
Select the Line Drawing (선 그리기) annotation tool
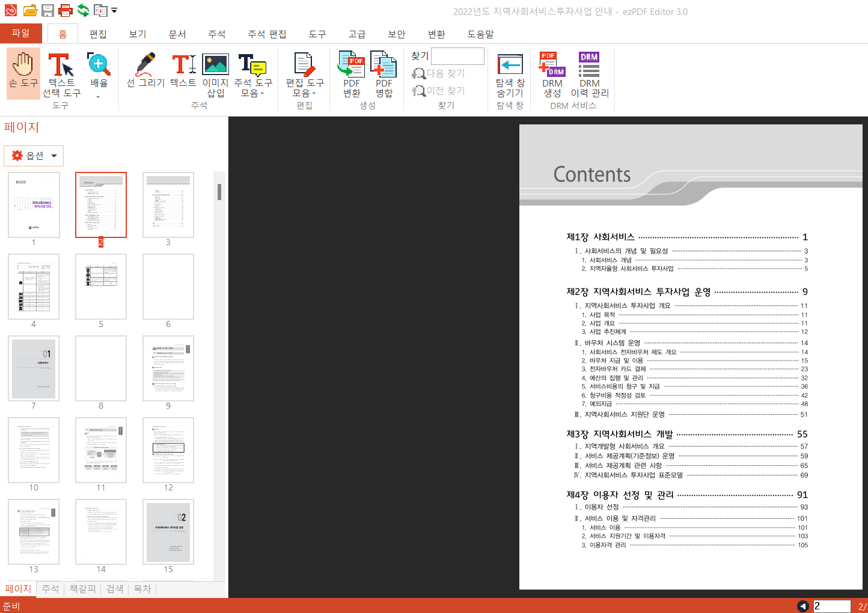click(x=145, y=70)
